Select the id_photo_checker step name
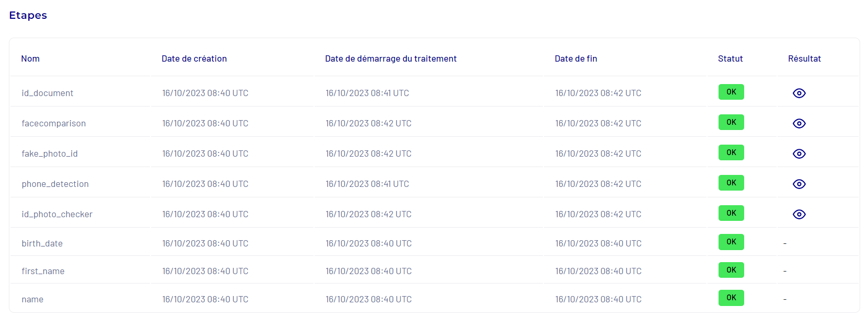 coord(57,214)
